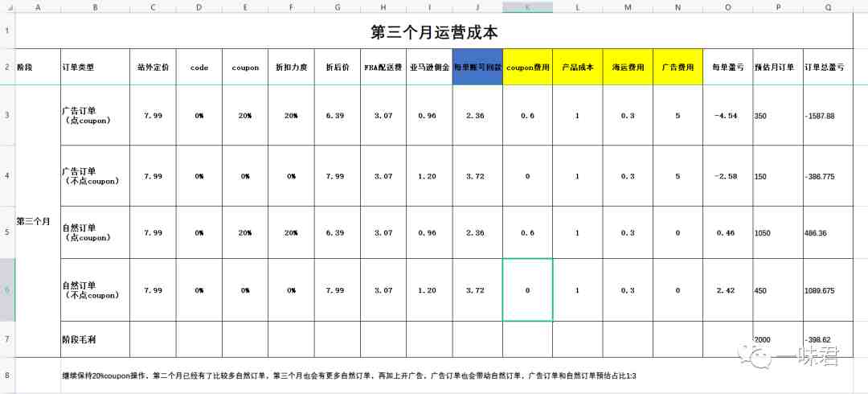Click the 1050 estimated orders cell

pyautogui.click(x=778, y=232)
